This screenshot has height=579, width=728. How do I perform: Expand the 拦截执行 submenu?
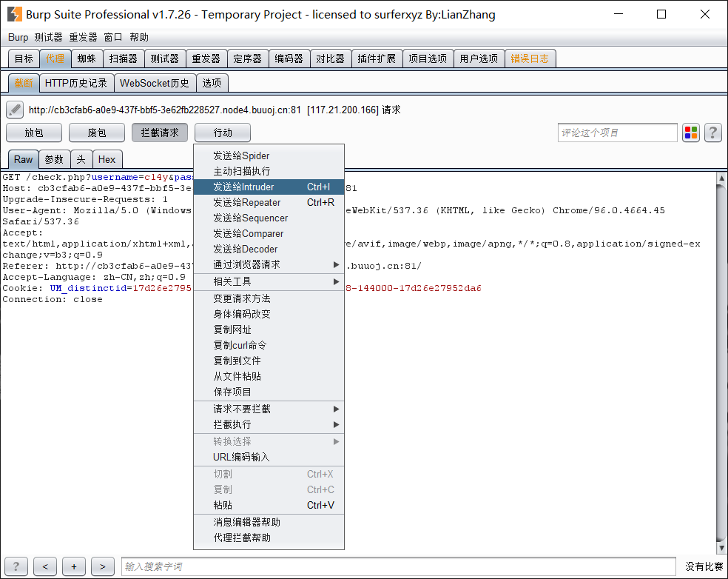269,425
